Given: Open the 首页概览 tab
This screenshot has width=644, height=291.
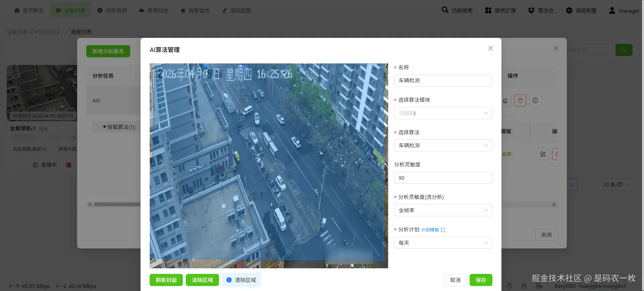Looking at the screenshot, I should point(29,10).
